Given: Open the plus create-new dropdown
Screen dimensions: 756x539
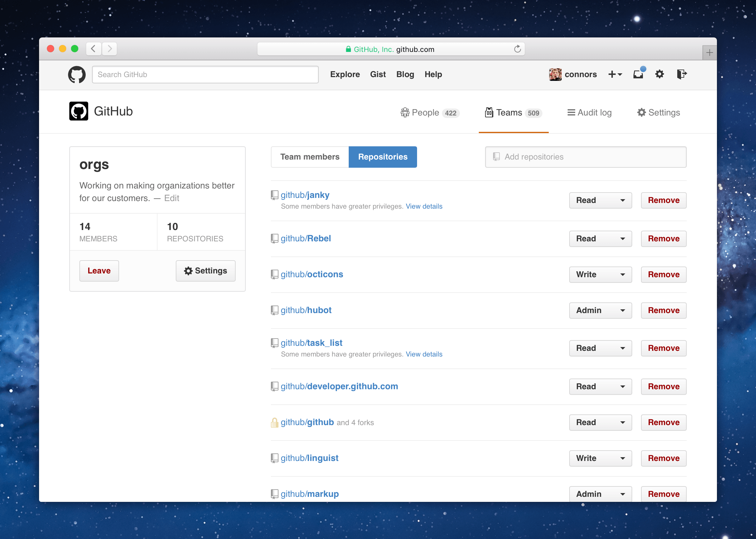Looking at the screenshot, I should tap(615, 74).
